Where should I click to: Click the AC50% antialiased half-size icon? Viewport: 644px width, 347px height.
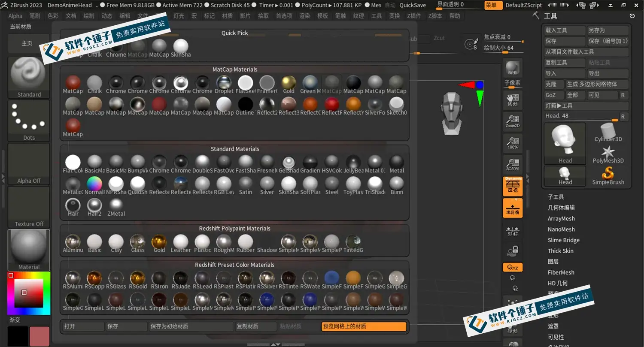click(x=513, y=164)
